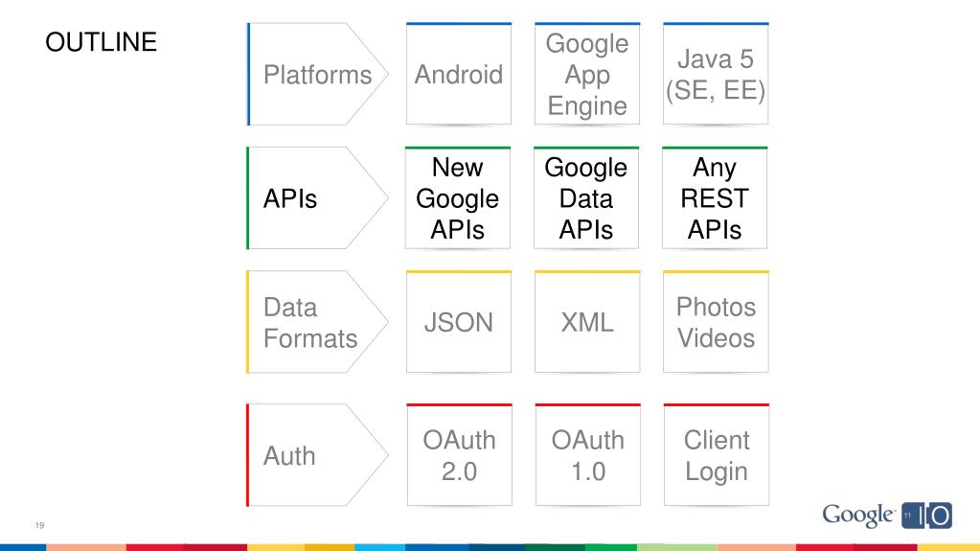Click the Google App Engine box
The height and width of the screenshot is (551, 980).
(x=587, y=74)
